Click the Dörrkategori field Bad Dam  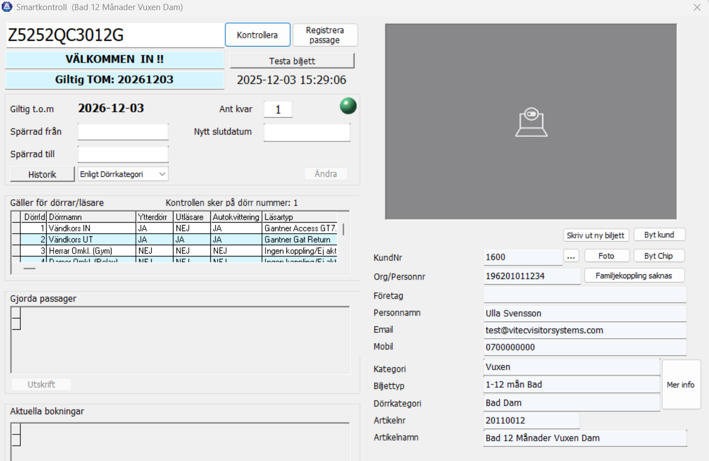click(572, 403)
